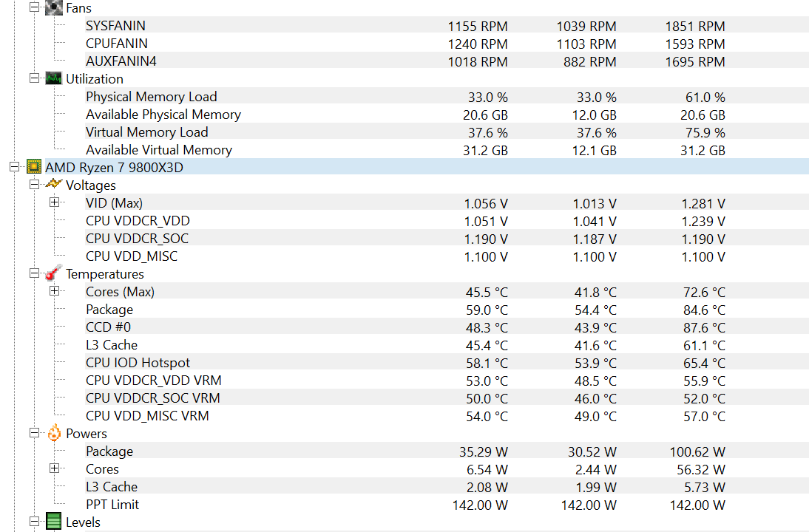809x532 pixels.
Task: Click the Fans group label
Action: (x=78, y=7)
